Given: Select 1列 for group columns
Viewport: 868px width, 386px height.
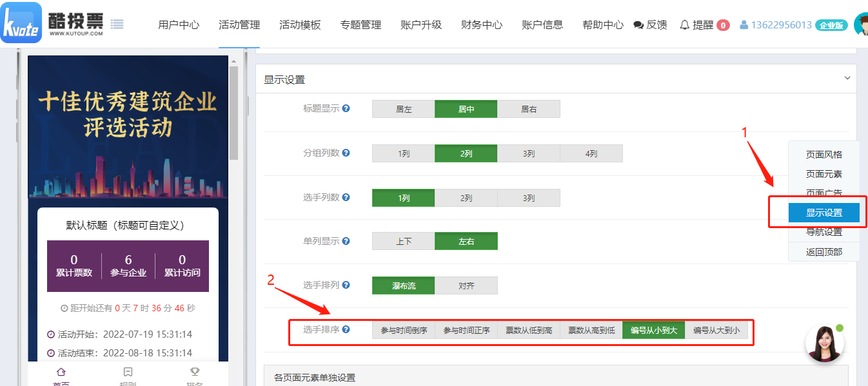Looking at the screenshot, I should (404, 153).
